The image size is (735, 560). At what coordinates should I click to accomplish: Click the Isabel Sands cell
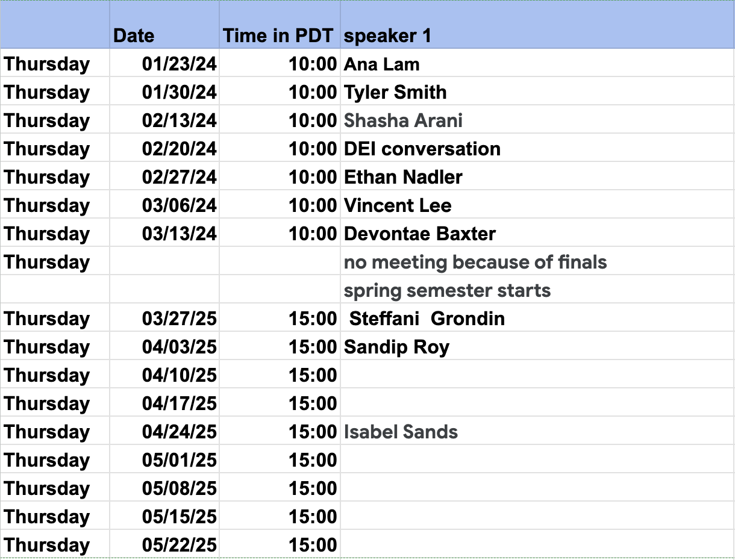coord(401,432)
